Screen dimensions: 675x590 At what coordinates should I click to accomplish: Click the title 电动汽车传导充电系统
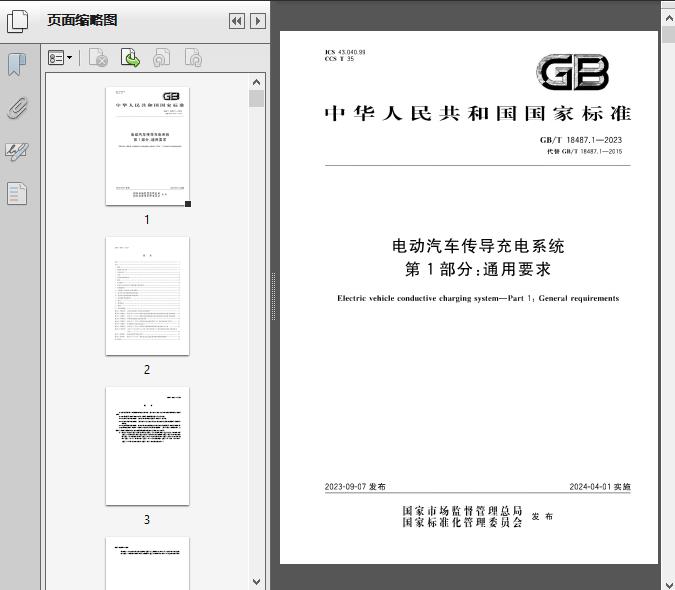(x=478, y=246)
